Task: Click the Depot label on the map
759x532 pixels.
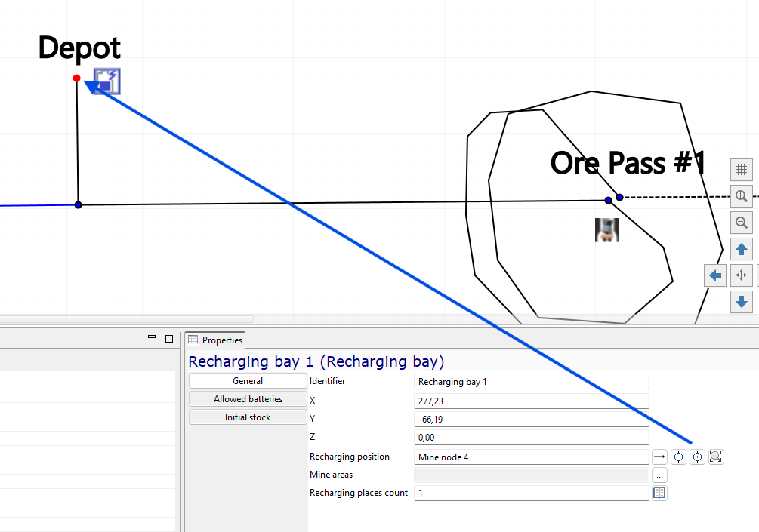Action: point(79,48)
